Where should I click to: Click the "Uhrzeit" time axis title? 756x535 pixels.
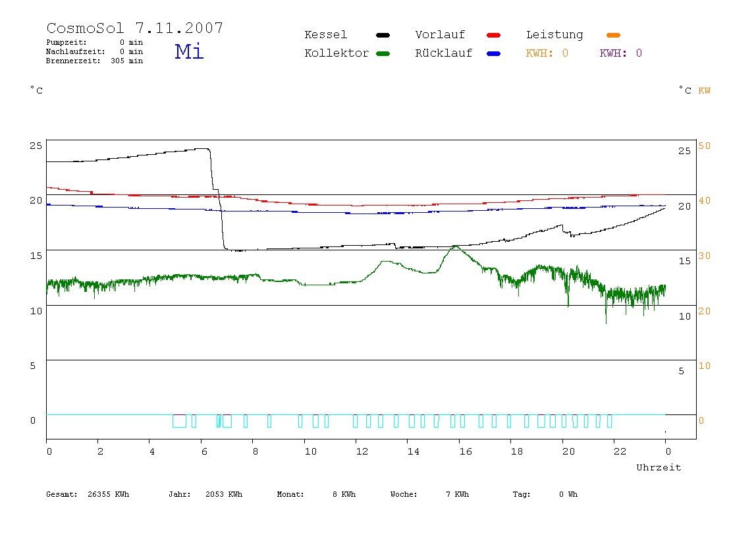659,467
